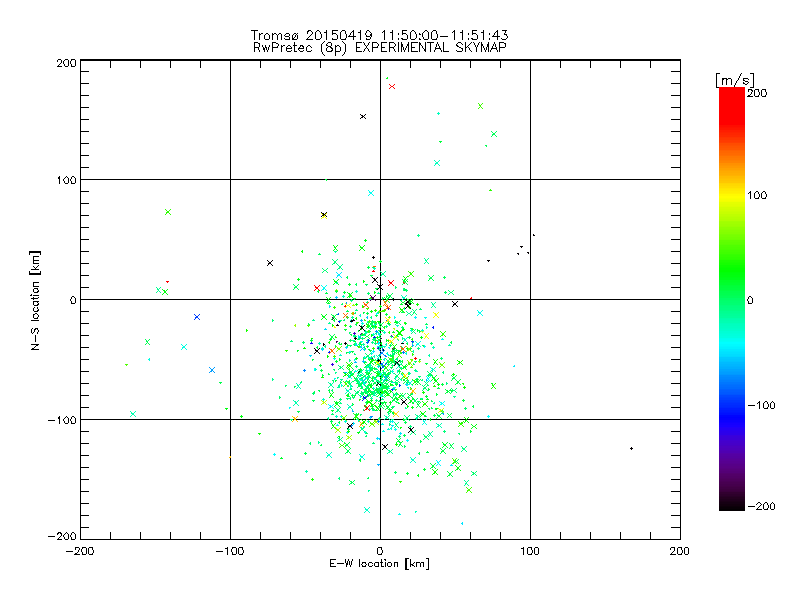Click the x-axis tick label "-200"

(80, 551)
